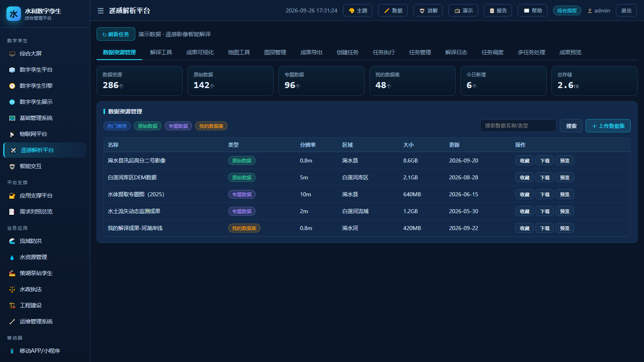Open the 帮助 help button
Image resolution: width=644 pixels, height=362 pixels.
[x=533, y=10]
